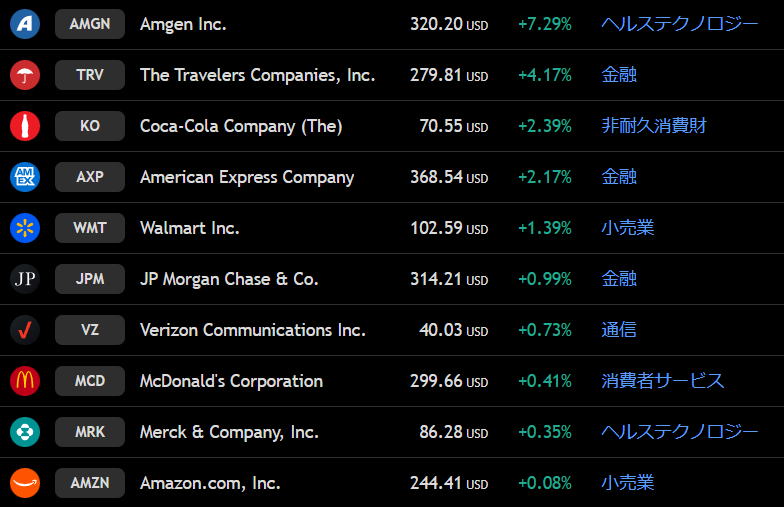Viewport: 784px width, 507px height.
Task: Select the AMZN ticker badge
Action: [90, 483]
